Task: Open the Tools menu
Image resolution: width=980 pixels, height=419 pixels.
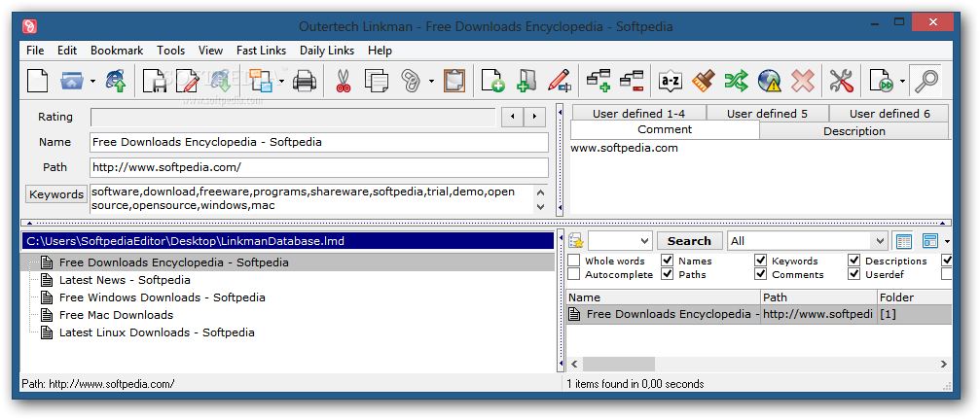Action: (170, 51)
